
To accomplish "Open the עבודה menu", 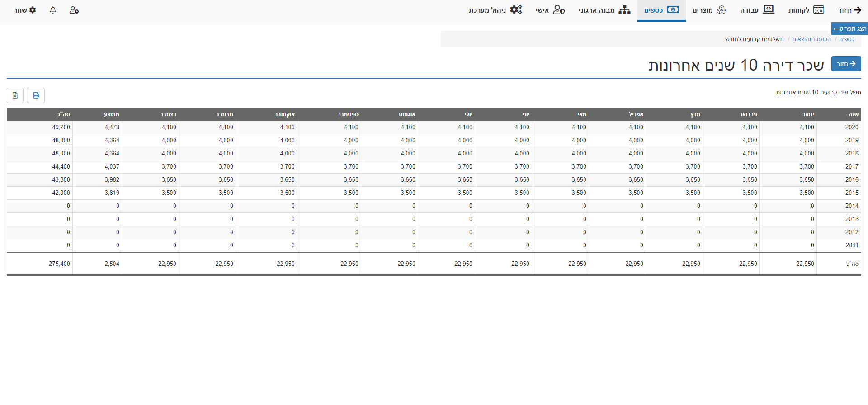I will coord(757,10).
